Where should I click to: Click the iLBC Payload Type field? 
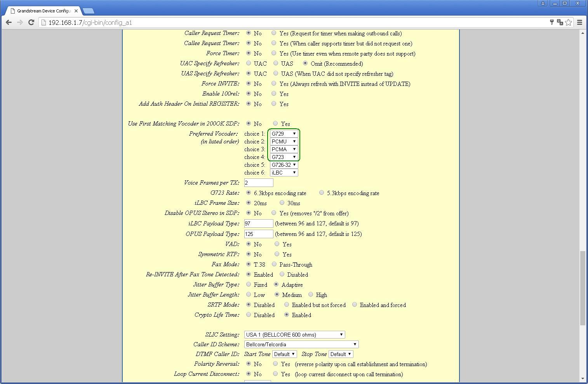(259, 223)
